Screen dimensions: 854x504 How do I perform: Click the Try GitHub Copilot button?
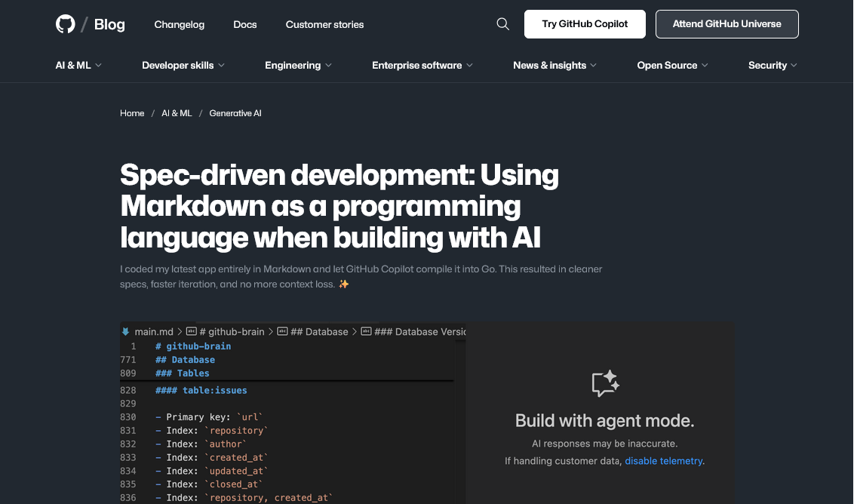pyautogui.click(x=585, y=24)
